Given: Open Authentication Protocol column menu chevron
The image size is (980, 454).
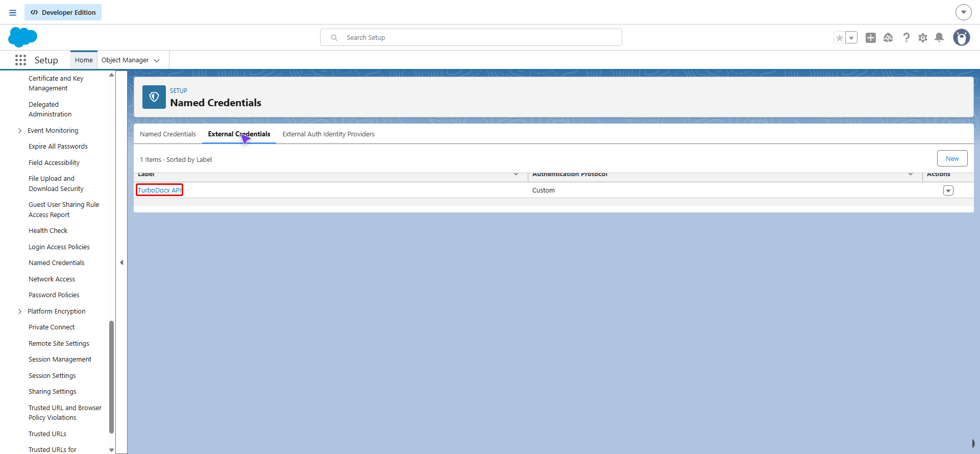Looking at the screenshot, I should 911,174.
